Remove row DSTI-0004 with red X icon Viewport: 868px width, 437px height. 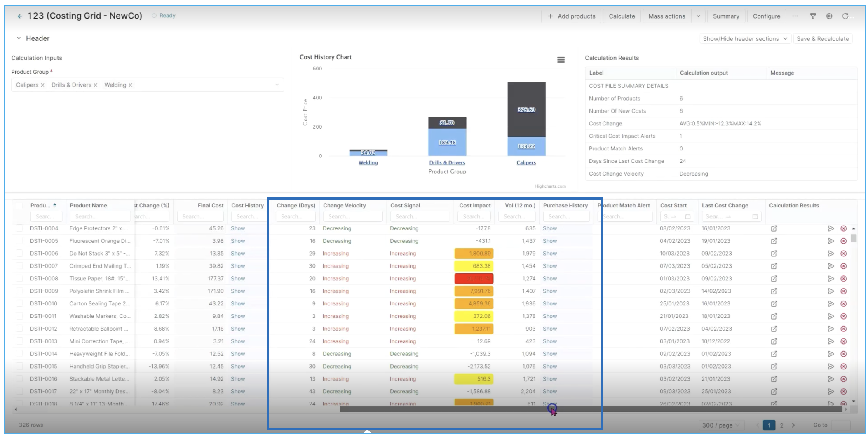point(844,228)
